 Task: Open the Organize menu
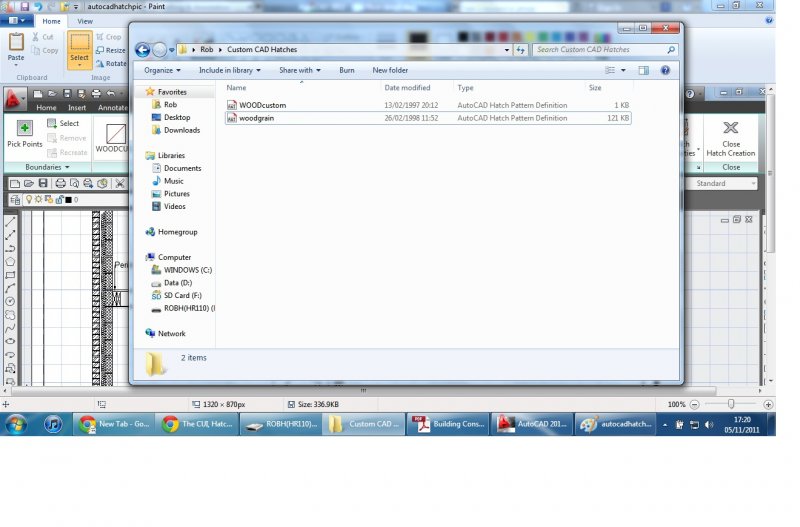click(162, 70)
